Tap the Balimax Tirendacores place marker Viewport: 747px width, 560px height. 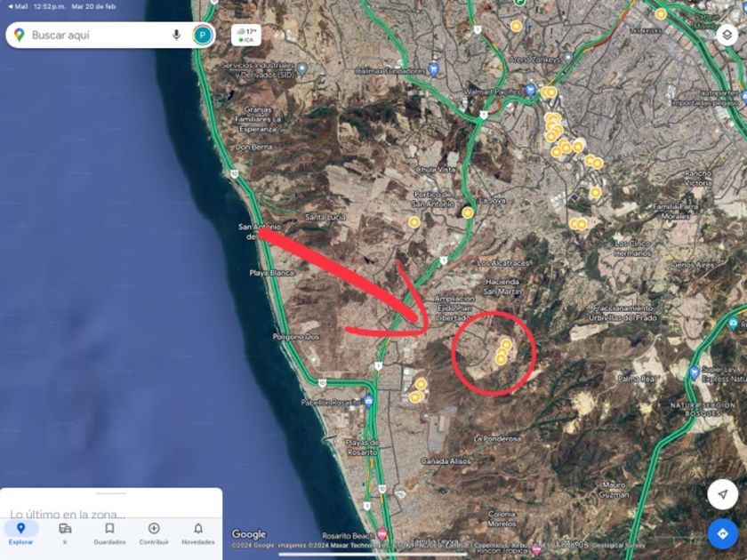433,70
